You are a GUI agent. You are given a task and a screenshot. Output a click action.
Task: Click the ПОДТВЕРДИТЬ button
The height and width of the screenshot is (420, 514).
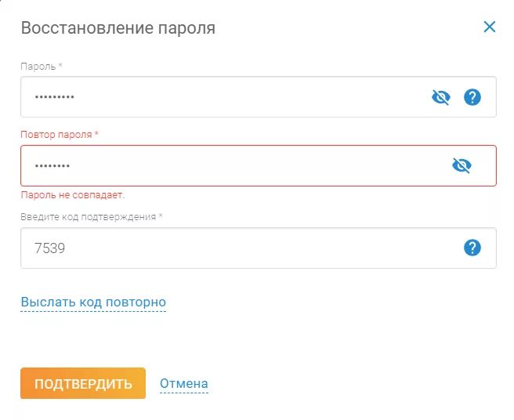tap(83, 383)
